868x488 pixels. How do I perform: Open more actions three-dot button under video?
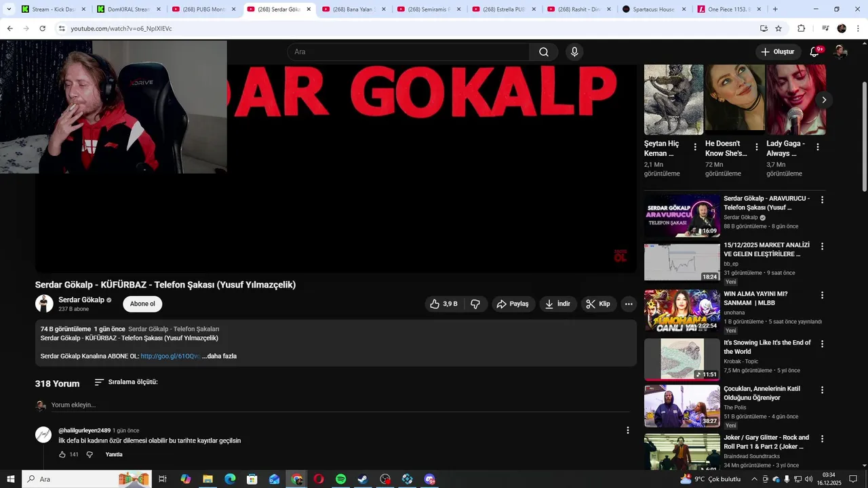629,304
